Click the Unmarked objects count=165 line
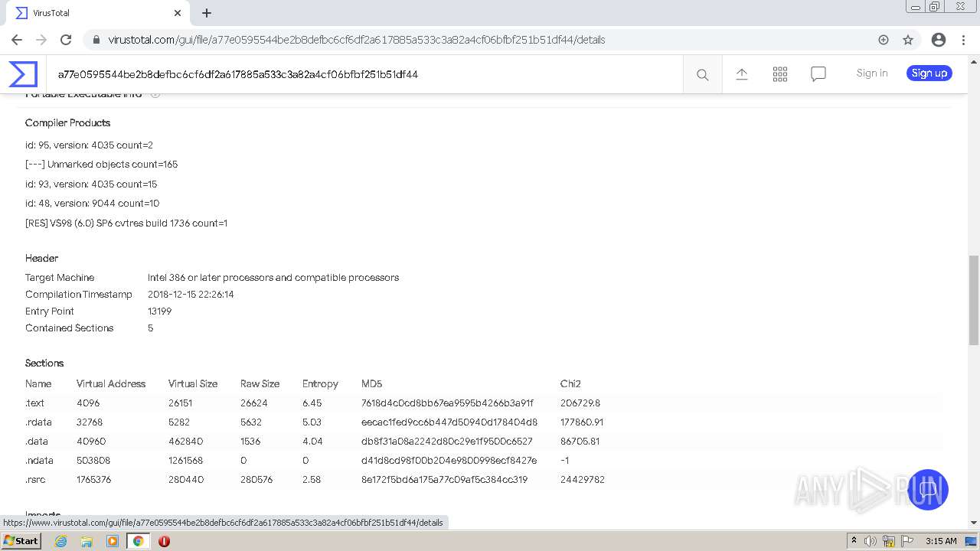The width and height of the screenshot is (980, 551). (101, 165)
